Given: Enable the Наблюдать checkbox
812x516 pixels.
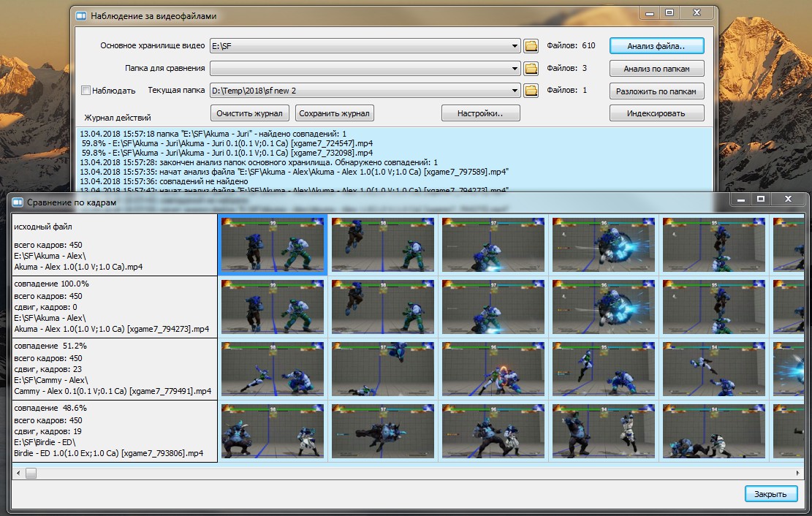Looking at the screenshot, I should coord(86,91).
